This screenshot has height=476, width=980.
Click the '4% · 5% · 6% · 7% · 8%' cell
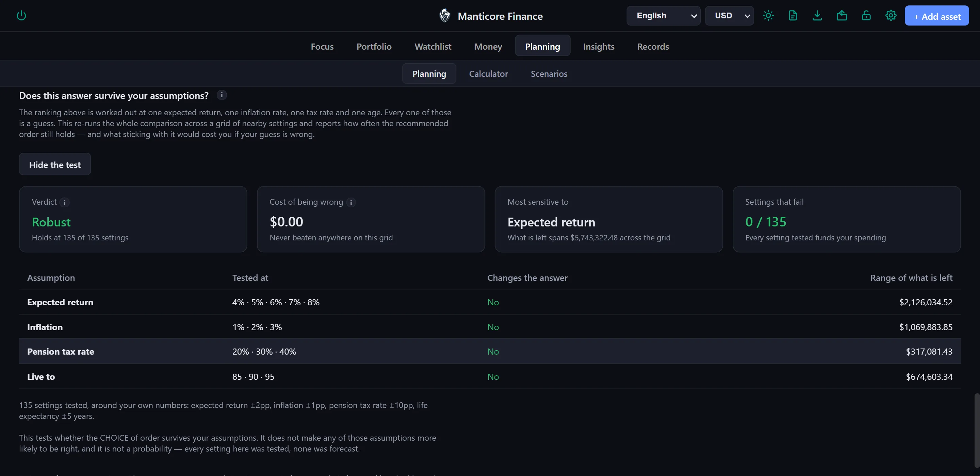[276, 302]
